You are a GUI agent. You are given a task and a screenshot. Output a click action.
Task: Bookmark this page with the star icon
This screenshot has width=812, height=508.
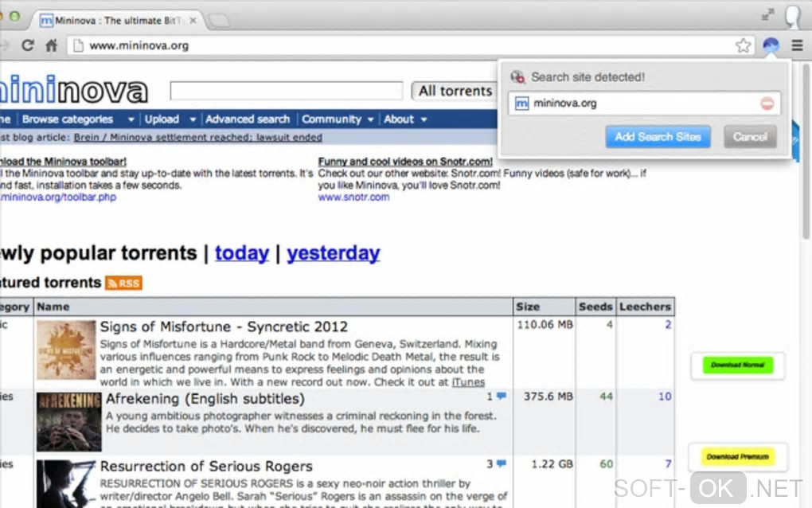(x=743, y=45)
